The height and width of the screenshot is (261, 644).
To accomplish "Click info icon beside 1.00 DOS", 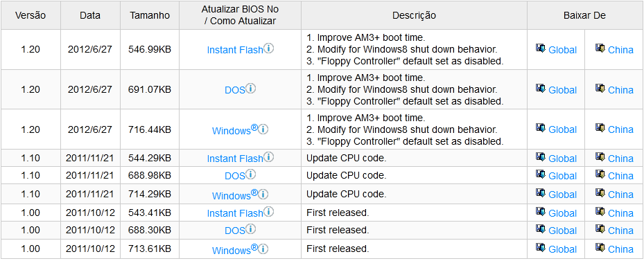I will click(x=250, y=229).
